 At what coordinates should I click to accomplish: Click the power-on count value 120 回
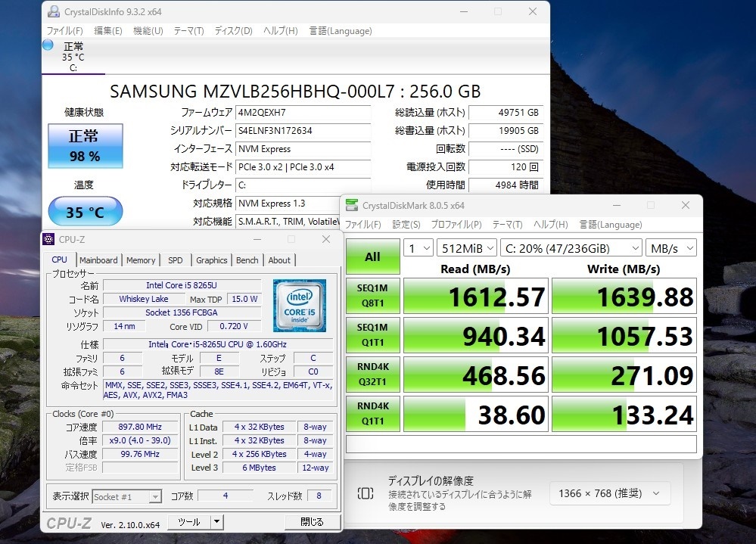[506, 167]
